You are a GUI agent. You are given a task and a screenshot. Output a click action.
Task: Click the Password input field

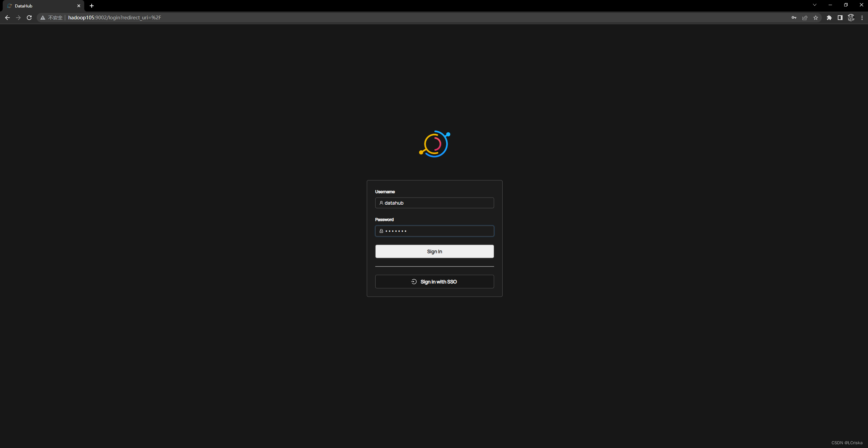(x=434, y=231)
